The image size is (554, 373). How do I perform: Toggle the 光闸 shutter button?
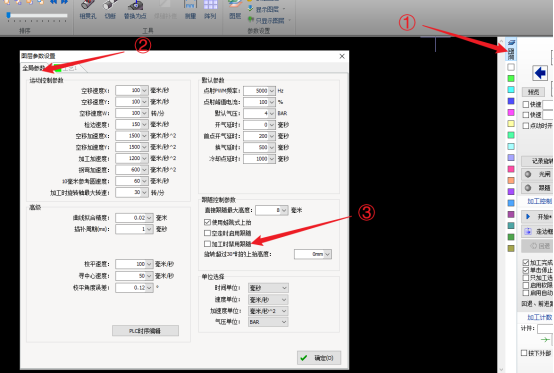coord(537,174)
